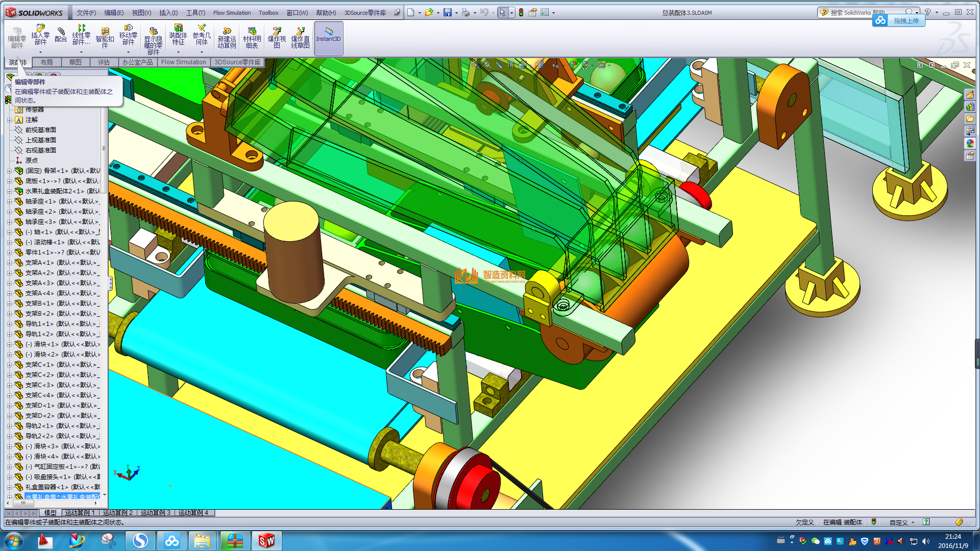This screenshot has width=980, height=551.
Task: Expand the 注解 annotations node
Action: coord(9,120)
